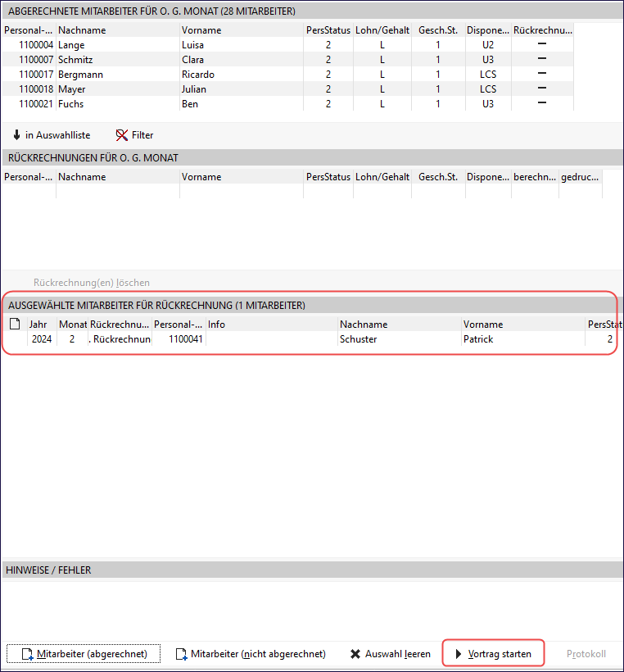Click the Info column header
The height and width of the screenshot is (672, 624).
[272, 324]
